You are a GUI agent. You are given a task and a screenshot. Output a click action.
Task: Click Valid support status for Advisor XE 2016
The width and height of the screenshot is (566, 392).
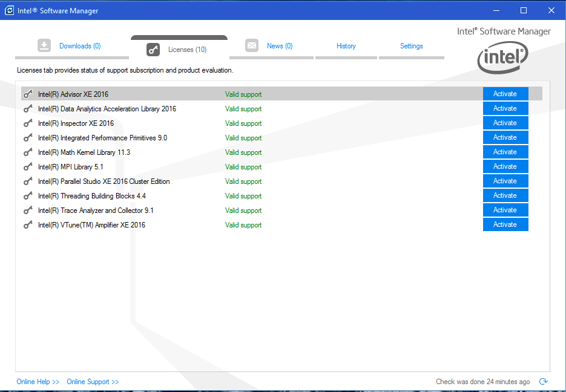click(243, 94)
